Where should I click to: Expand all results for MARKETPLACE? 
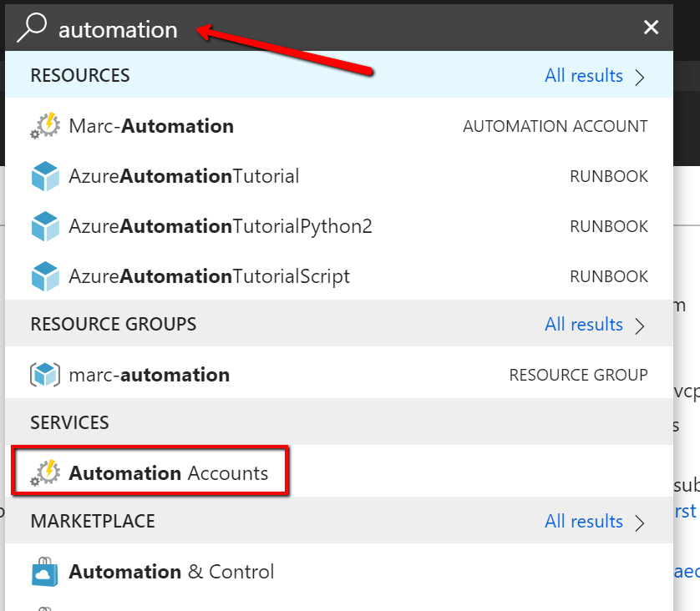click(x=584, y=521)
